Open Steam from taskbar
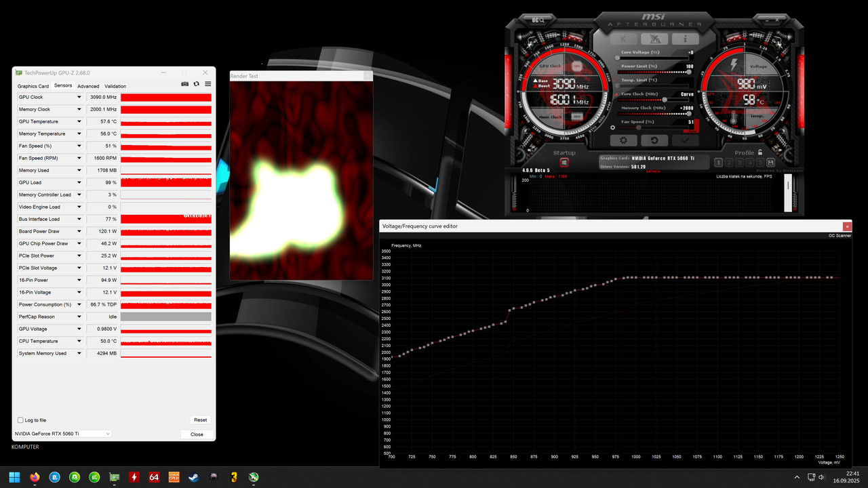 tap(194, 476)
